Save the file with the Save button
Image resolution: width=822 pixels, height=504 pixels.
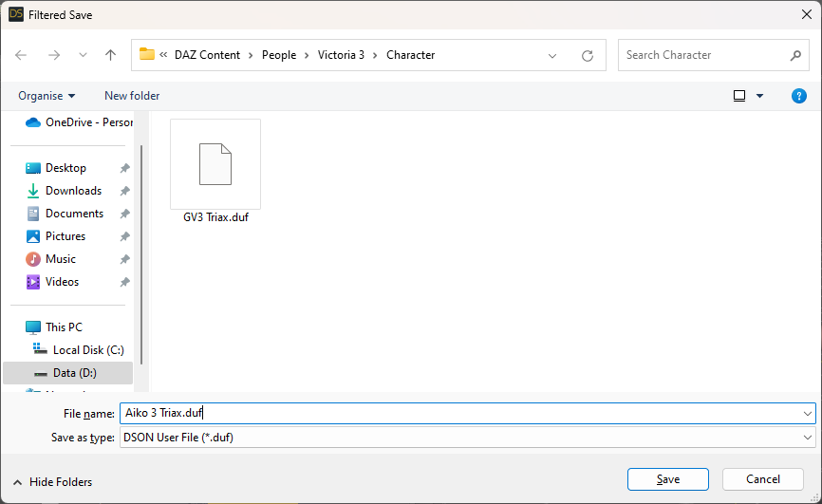click(x=668, y=479)
